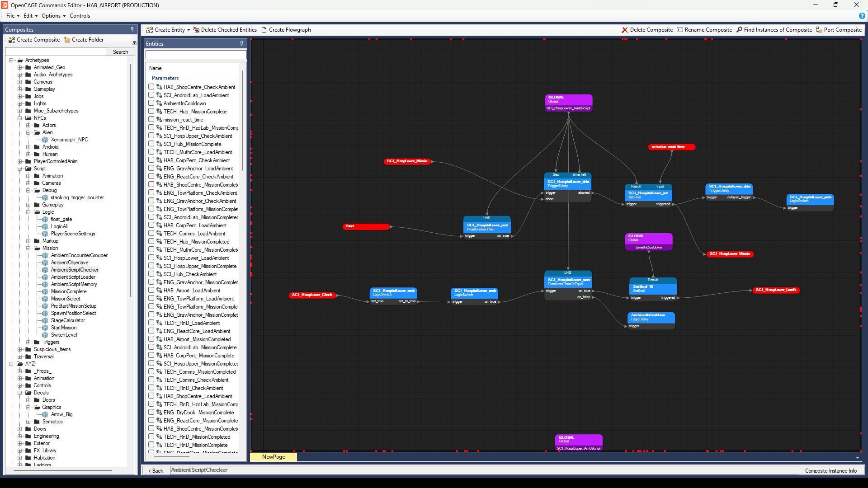This screenshot has height=488, width=868.
Task: Select the Create Flowgraph toolbar icon
Action: click(264, 30)
